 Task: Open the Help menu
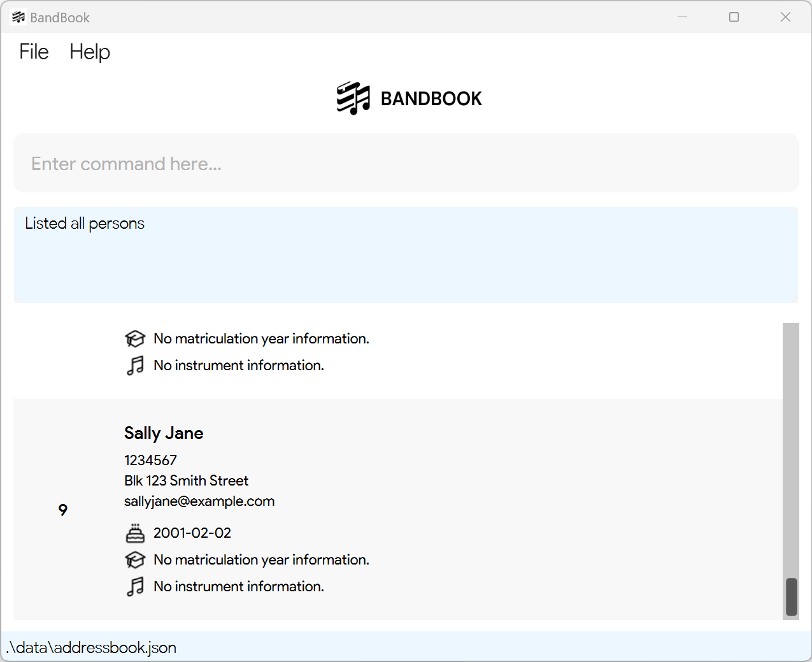click(x=90, y=52)
